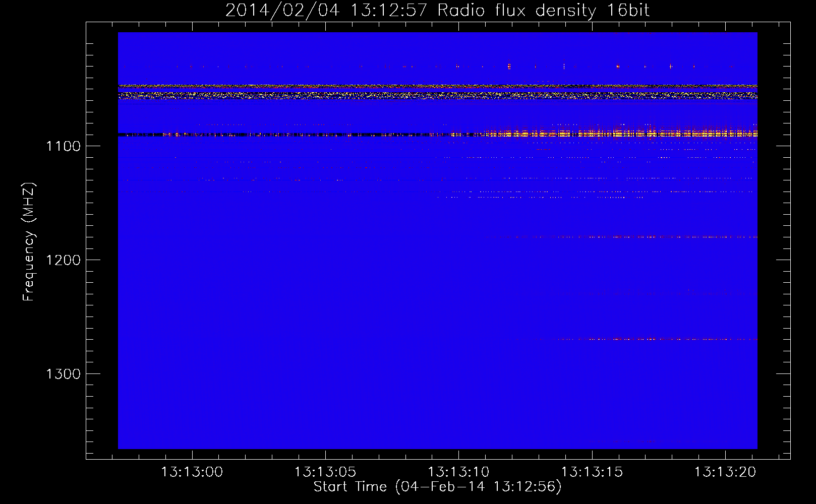Click the 13:13:20 time tick label
816x504 pixels.
[725, 472]
